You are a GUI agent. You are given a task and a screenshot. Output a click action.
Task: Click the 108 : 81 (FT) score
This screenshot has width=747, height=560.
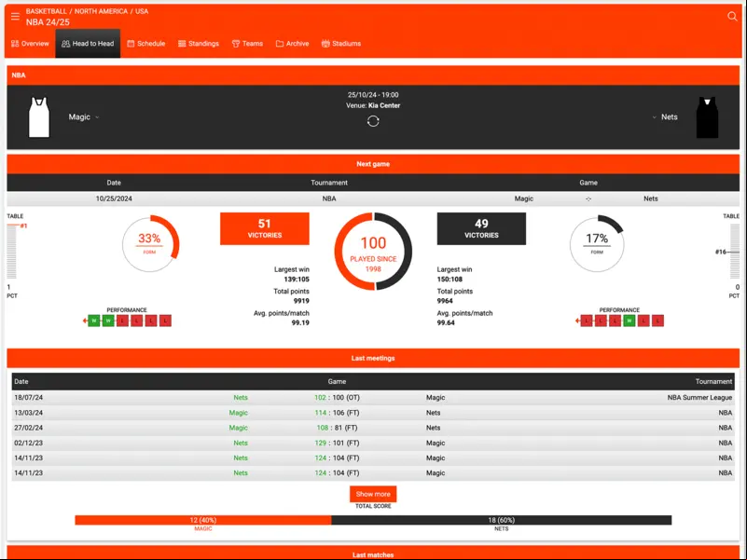click(337, 428)
